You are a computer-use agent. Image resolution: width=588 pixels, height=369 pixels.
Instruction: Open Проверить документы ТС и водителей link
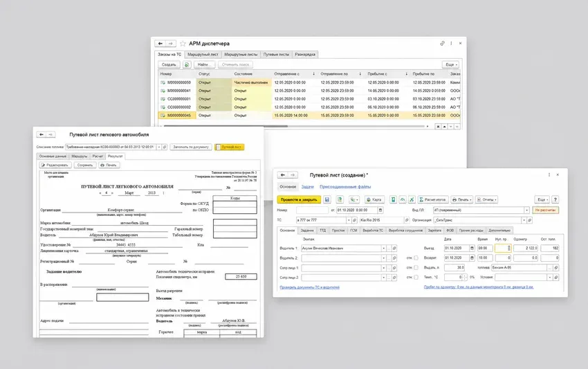309,287
